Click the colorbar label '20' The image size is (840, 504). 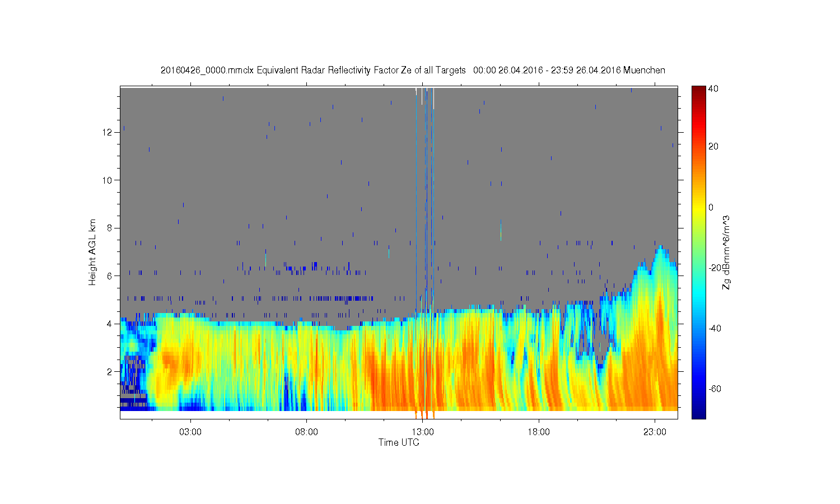pos(713,147)
